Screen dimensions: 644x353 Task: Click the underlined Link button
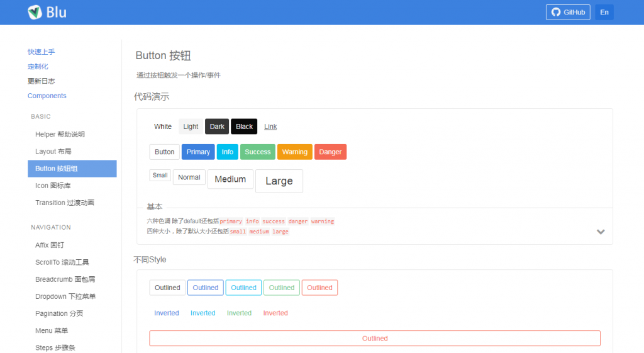click(270, 126)
